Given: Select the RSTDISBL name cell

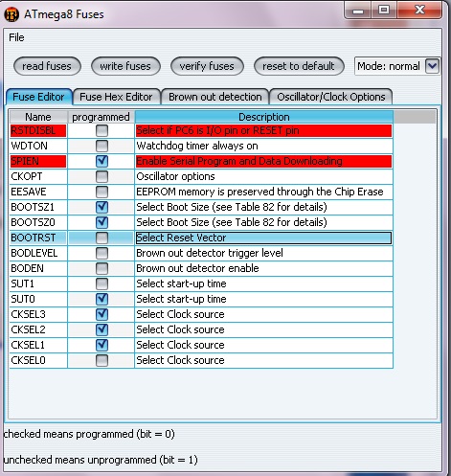Looking at the screenshot, I should pyautogui.click(x=38, y=130).
